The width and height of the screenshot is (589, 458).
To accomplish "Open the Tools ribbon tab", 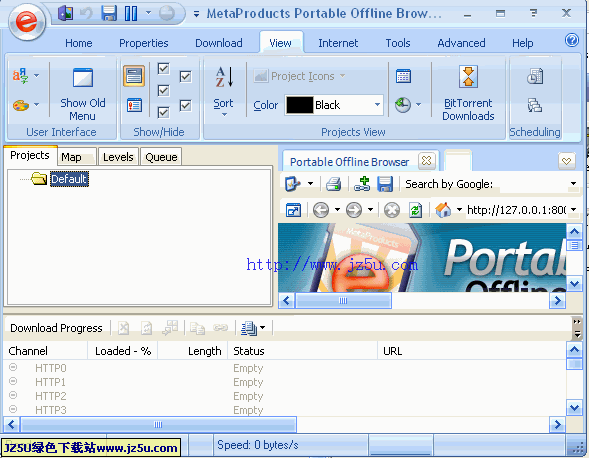I will 398,43.
